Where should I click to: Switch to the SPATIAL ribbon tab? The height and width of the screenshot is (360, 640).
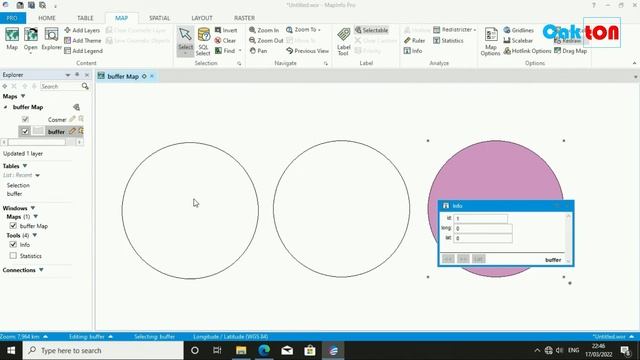click(159, 18)
